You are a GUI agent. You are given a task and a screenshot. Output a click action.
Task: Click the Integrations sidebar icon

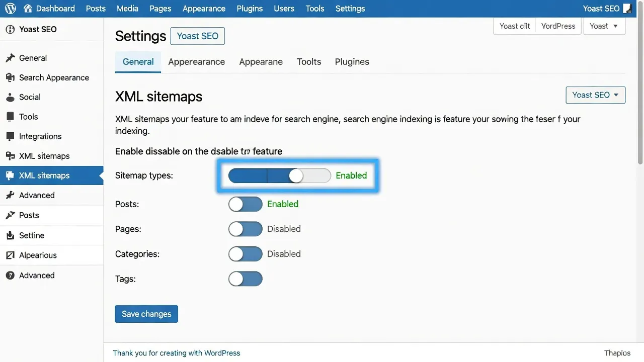[x=10, y=136]
